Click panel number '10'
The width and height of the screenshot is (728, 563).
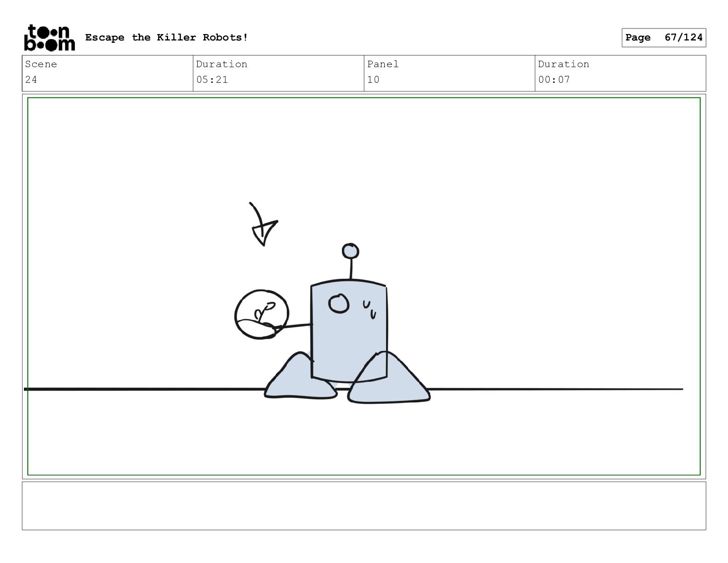(373, 80)
